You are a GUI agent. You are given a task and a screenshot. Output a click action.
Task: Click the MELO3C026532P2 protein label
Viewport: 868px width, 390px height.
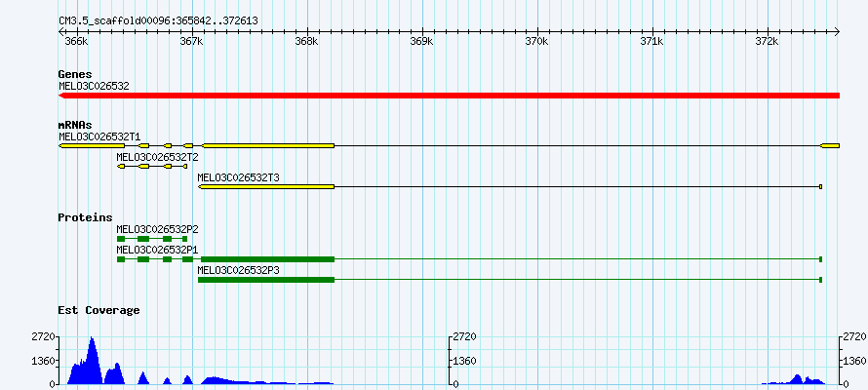[157, 229]
